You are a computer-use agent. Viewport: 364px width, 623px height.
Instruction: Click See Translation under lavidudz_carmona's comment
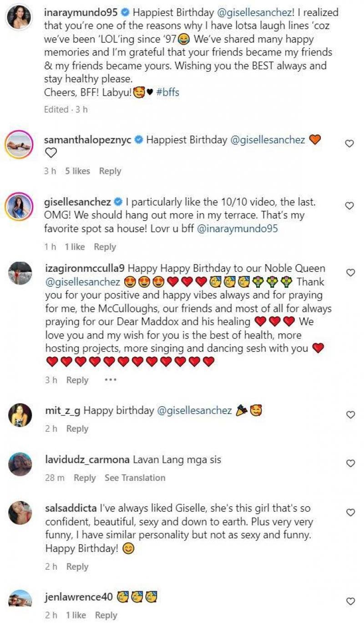tap(135, 478)
